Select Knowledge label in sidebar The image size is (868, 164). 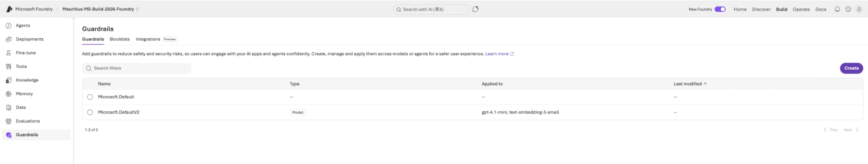pyautogui.click(x=27, y=80)
